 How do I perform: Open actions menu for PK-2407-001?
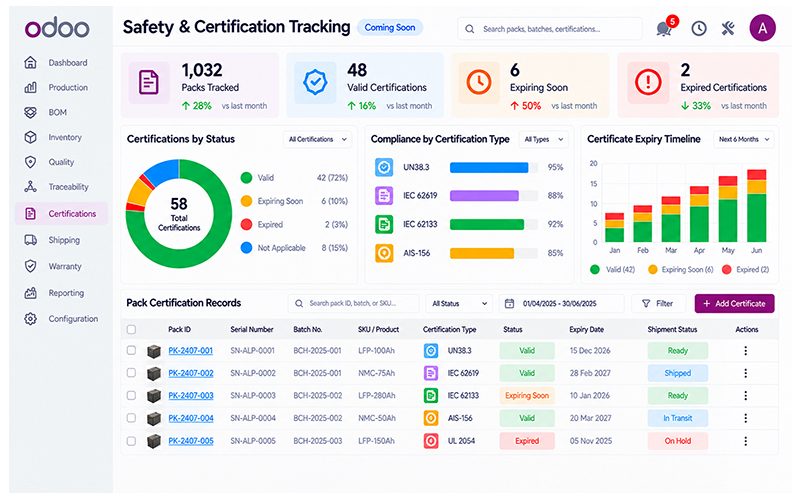point(745,351)
